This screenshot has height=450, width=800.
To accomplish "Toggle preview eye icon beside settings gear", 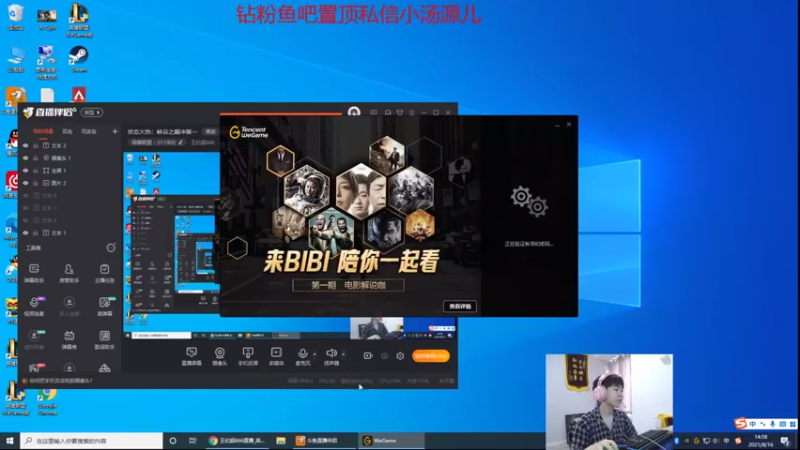I will (384, 356).
